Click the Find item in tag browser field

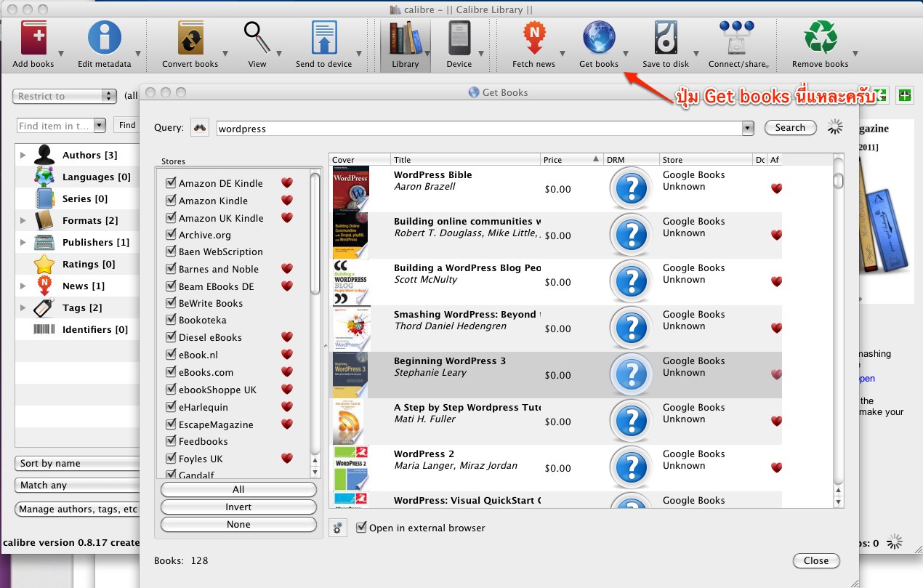point(55,125)
